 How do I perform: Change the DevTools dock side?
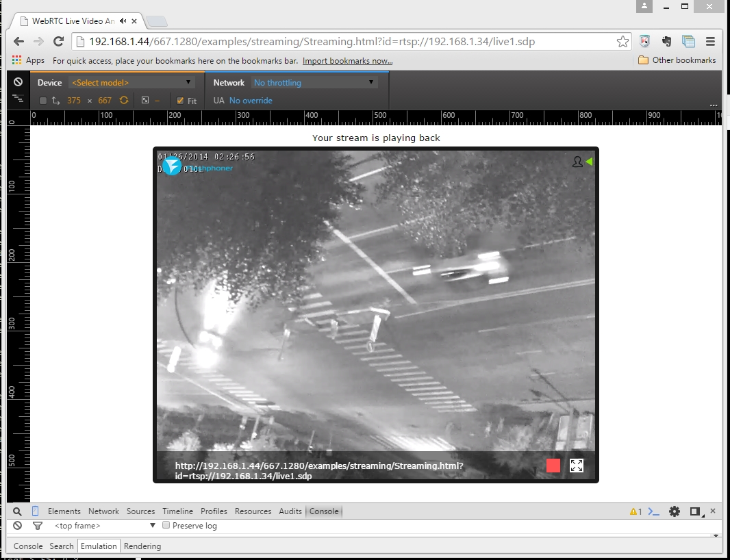click(696, 511)
